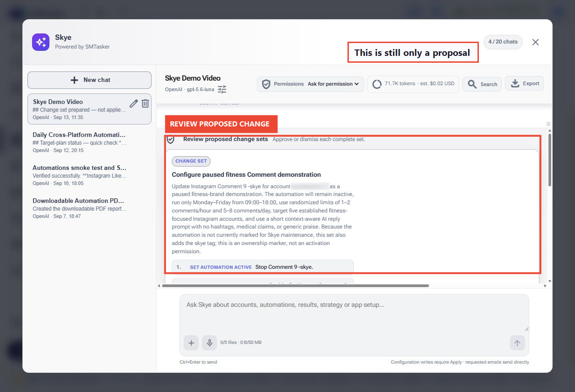Click the Permissions shield icon
The height and width of the screenshot is (392, 575).
coord(266,84)
